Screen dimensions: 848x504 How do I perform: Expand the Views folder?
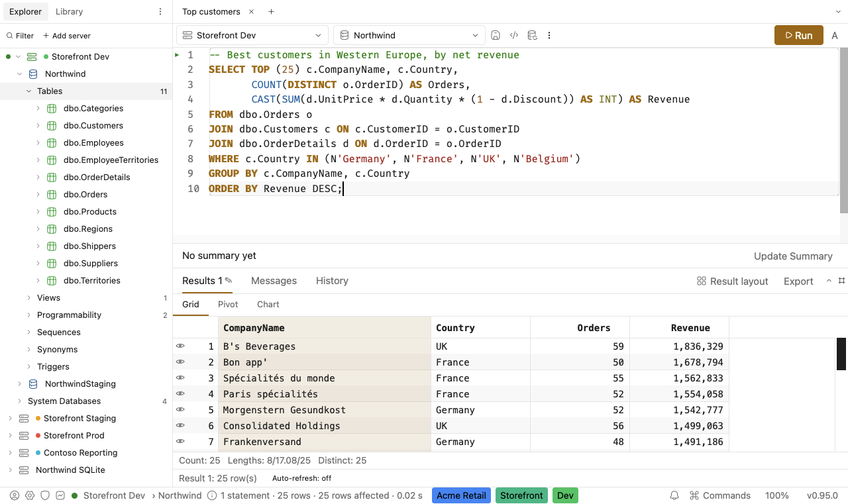pos(29,298)
